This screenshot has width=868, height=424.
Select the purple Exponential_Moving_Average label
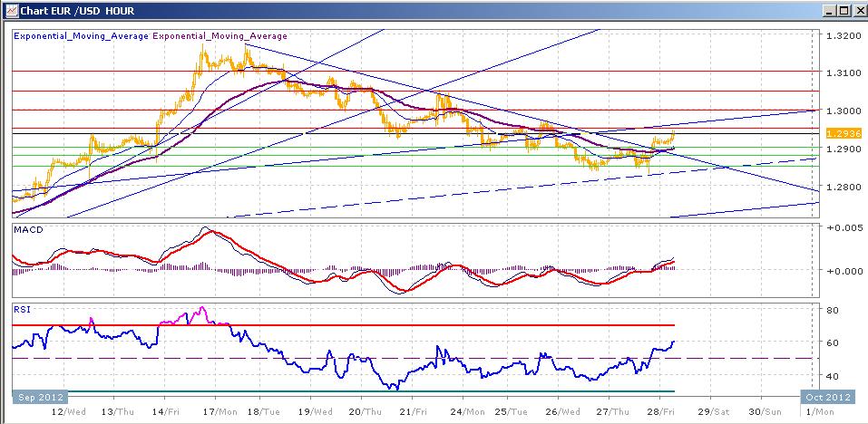[219, 36]
